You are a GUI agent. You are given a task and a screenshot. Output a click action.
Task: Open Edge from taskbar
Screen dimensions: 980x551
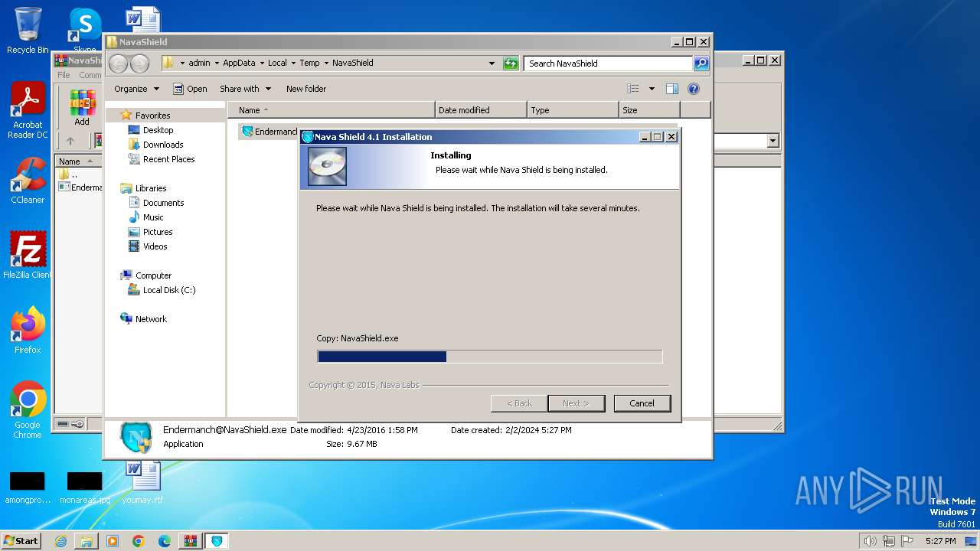point(165,541)
